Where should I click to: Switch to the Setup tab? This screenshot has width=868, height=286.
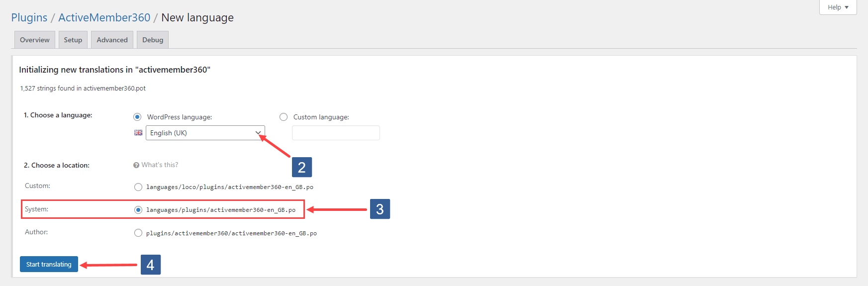[x=73, y=40]
